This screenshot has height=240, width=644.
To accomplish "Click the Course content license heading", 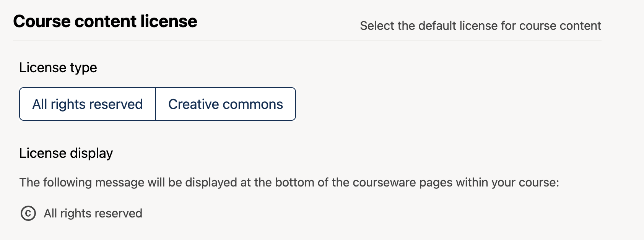I will 105,21.
